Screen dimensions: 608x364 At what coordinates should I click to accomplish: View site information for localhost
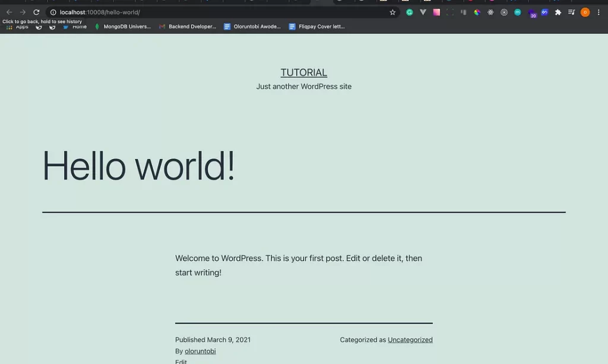(53, 12)
